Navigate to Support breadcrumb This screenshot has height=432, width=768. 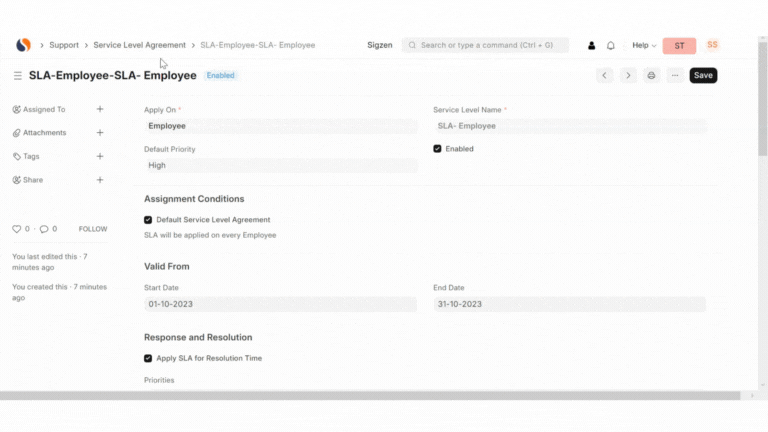point(64,45)
